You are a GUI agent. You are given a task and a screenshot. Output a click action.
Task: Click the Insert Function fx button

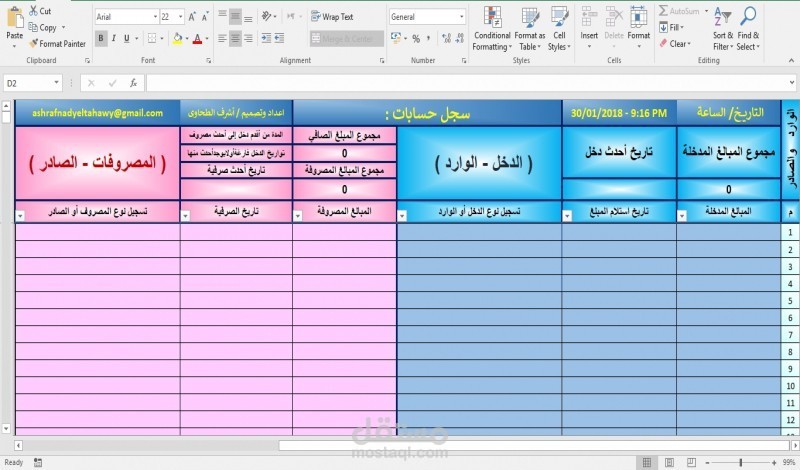pyautogui.click(x=133, y=83)
